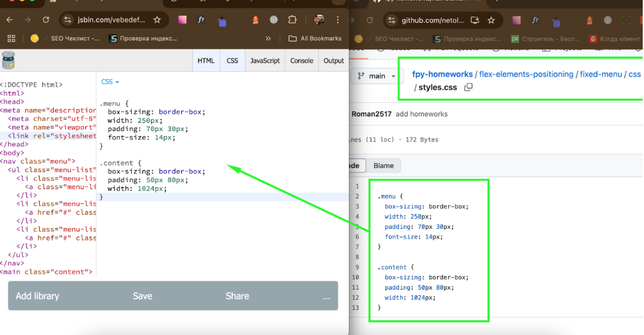This screenshot has width=644, height=335.
Task: Open the profile avatar in the JSBin window
Action: (x=319, y=20)
